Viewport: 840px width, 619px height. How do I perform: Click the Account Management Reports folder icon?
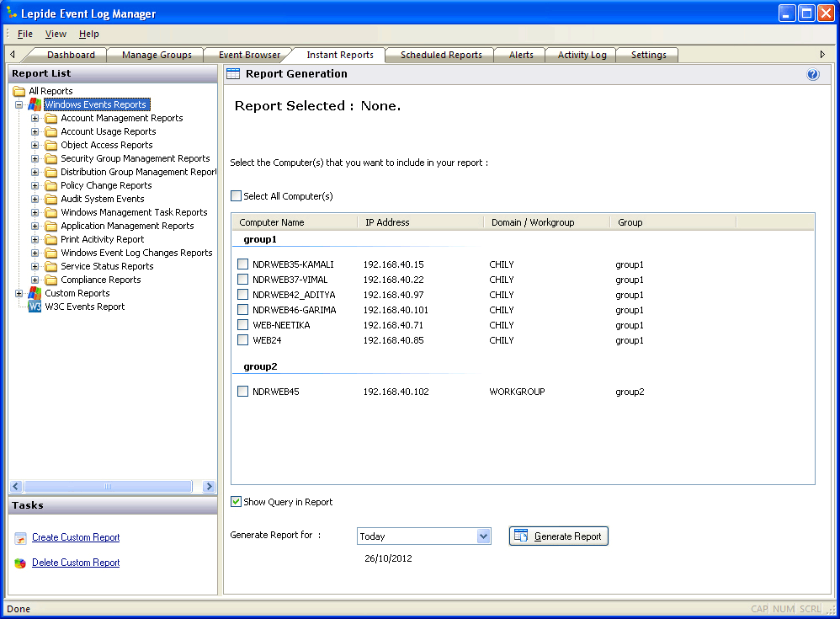tap(51, 118)
